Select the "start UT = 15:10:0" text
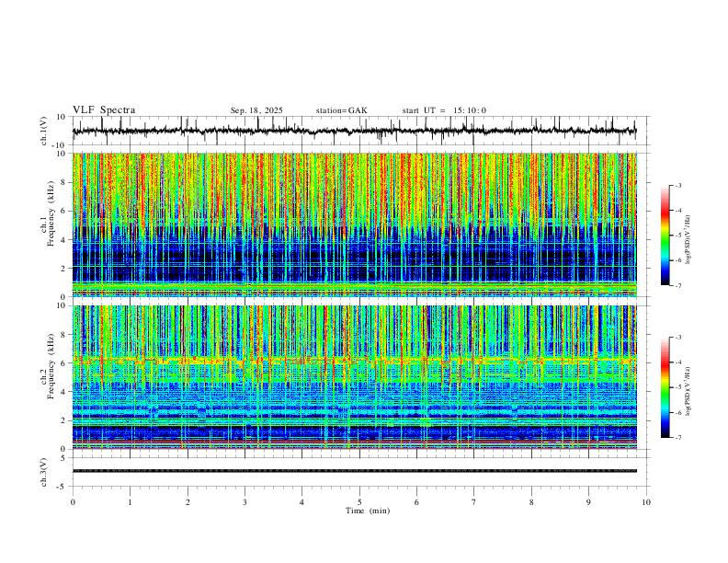728x563 pixels. coord(444,110)
